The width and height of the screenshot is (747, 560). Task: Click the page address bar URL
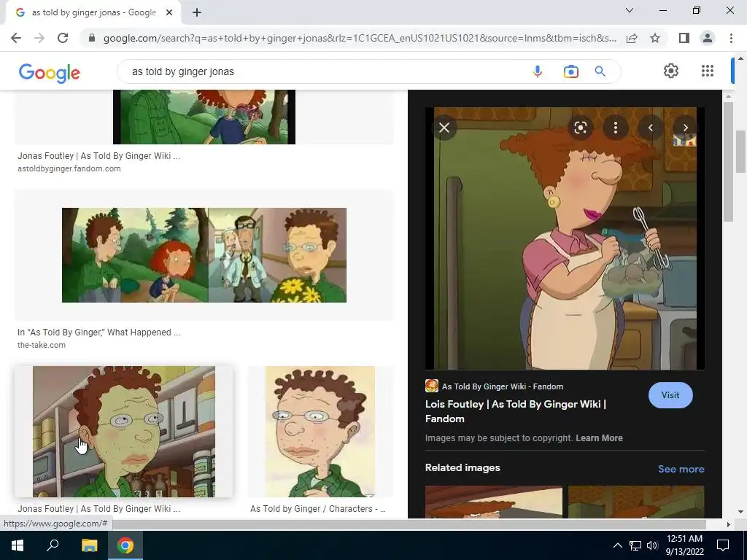360,38
